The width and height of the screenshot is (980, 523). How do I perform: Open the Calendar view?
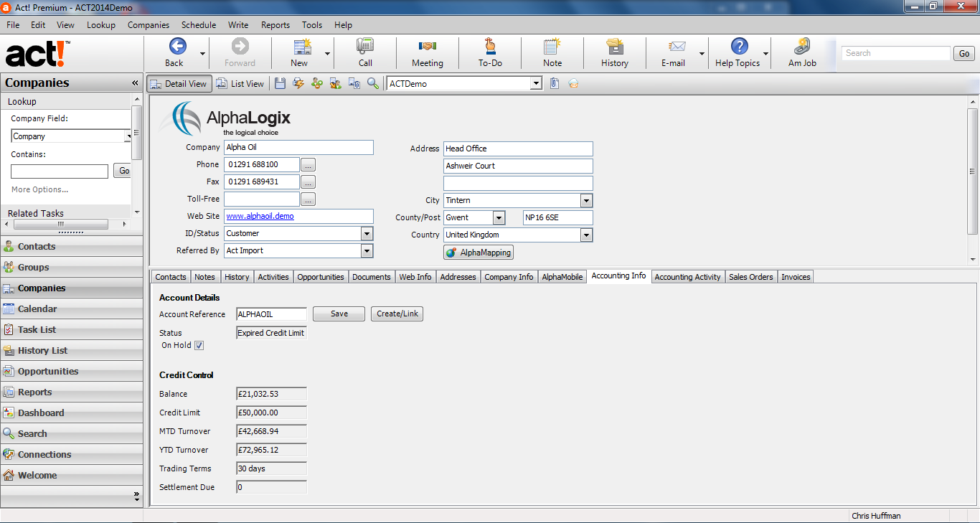pyautogui.click(x=72, y=308)
